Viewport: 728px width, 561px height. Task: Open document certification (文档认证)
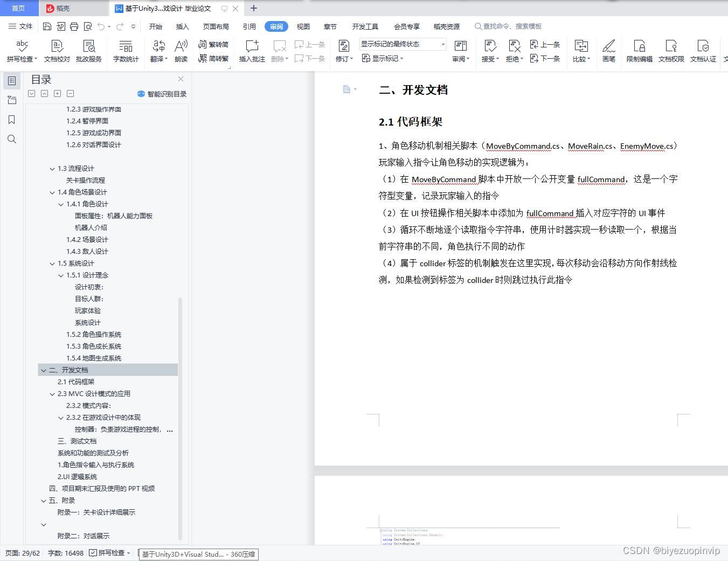(x=703, y=51)
